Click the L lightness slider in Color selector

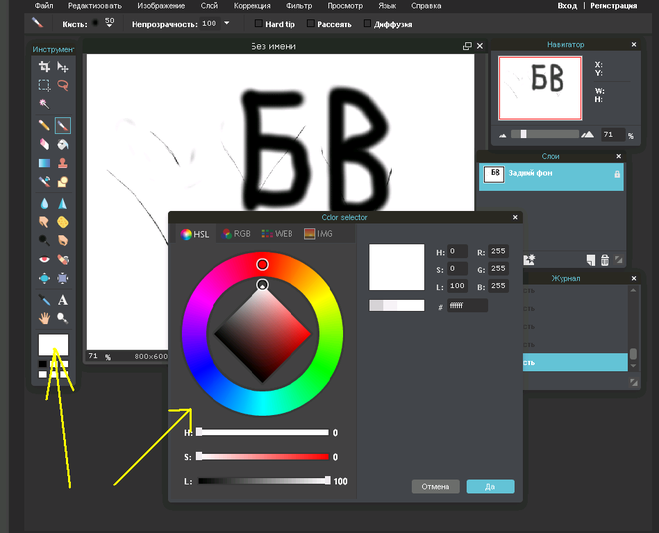pos(263,481)
